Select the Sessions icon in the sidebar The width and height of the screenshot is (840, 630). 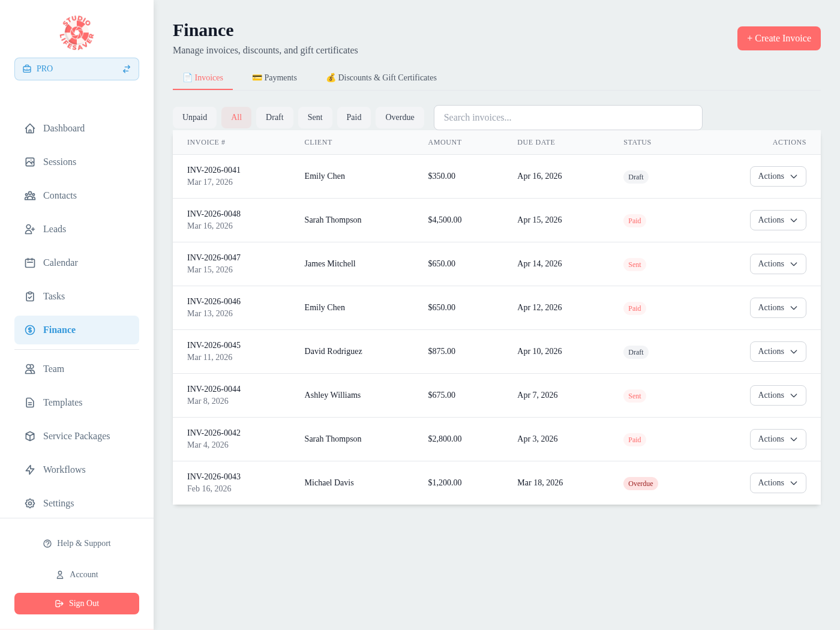(30, 161)
